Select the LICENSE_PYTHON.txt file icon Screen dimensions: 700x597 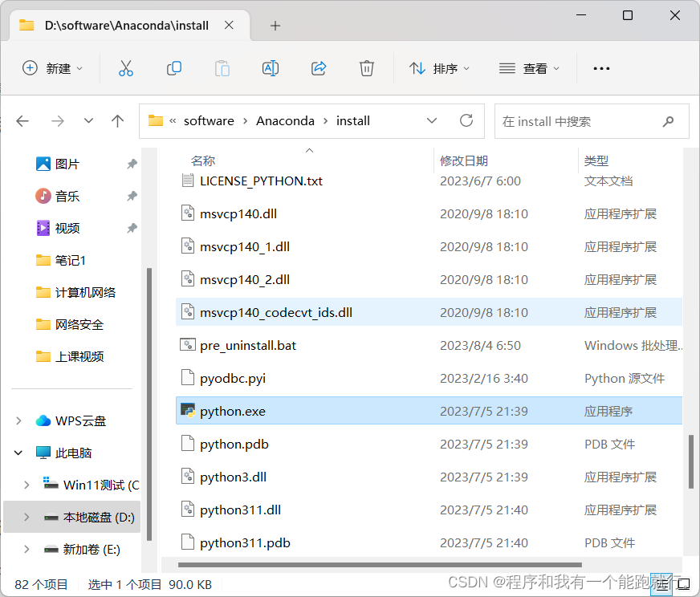pos(188,181)
